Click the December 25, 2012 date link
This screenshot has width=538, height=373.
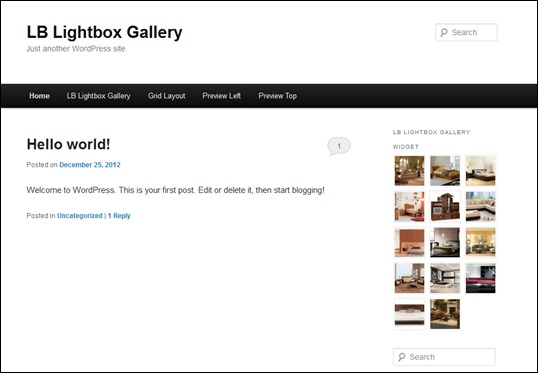pos(90,165)
